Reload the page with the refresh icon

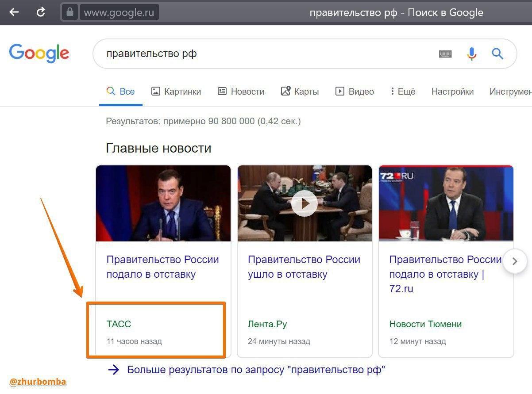coord(41,12)
